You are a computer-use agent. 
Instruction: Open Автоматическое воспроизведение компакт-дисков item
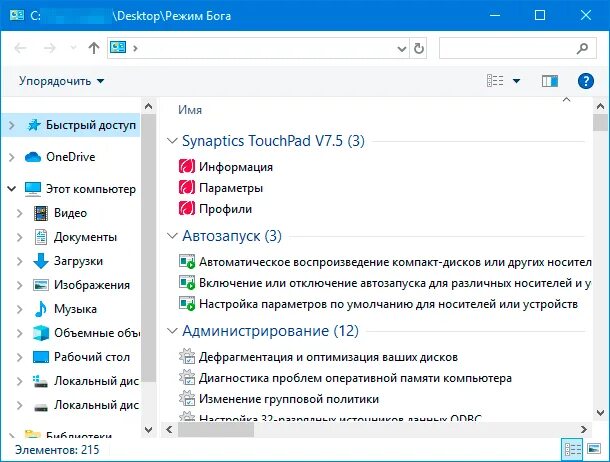point(395,262)
